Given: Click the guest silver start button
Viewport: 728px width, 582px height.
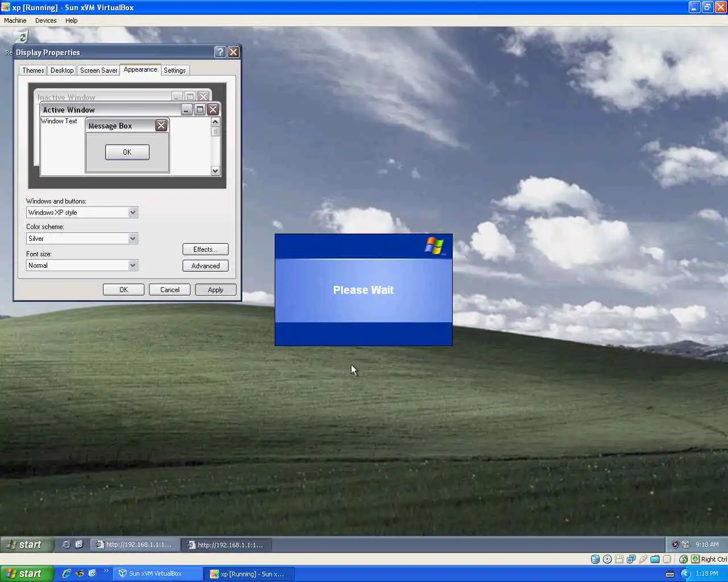Looking at the screenshot, I should [26, 544].
